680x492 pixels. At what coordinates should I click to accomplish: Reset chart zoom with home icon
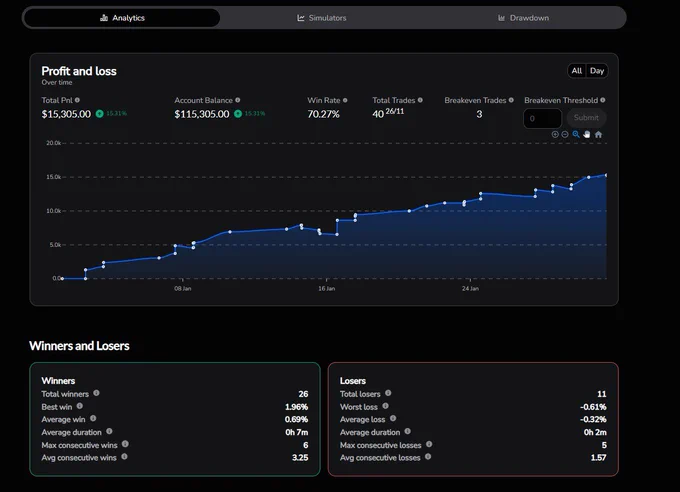click(x=598, y=134)
